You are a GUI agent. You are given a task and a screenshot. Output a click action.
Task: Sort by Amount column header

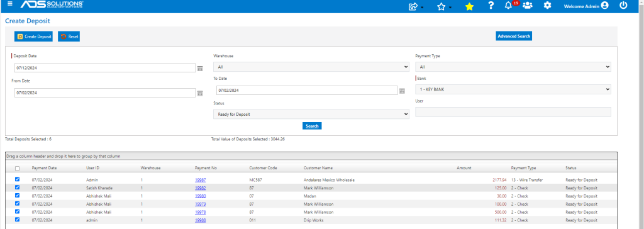pos(464,168)
